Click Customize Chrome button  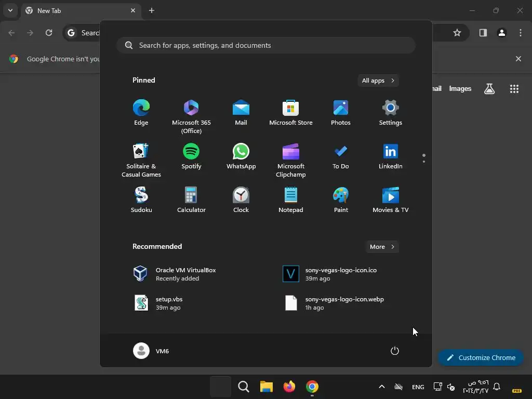point(481,357)
